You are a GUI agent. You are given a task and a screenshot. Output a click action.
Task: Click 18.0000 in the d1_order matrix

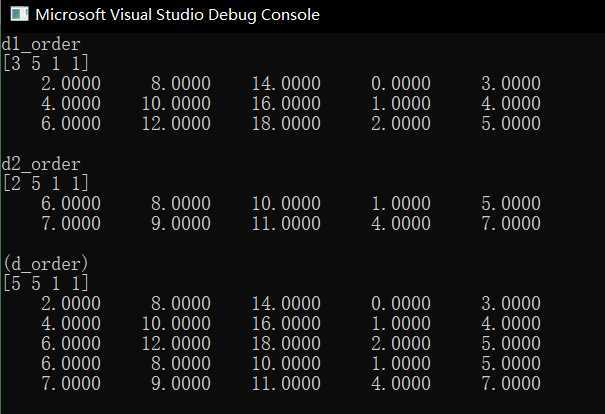point(286,123)
